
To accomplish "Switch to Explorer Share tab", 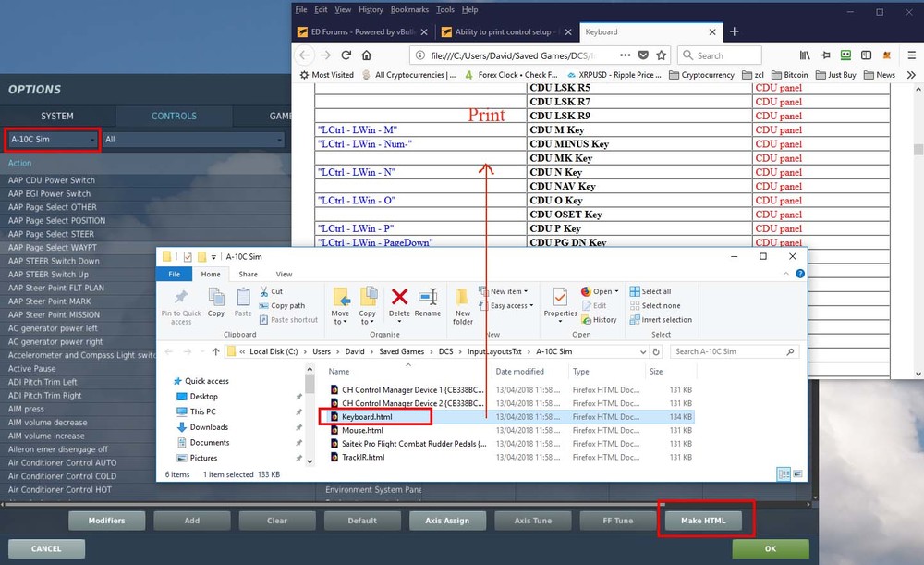I will [x=248, y=275].
